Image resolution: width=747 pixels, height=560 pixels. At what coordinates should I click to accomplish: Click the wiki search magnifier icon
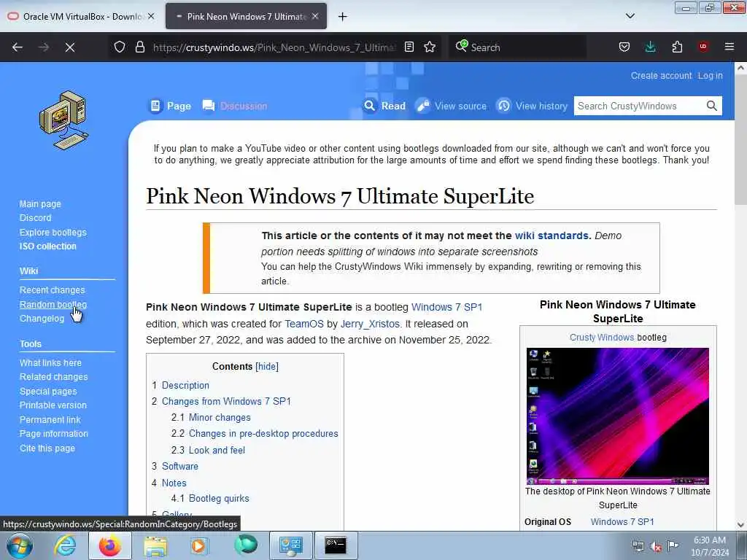tap(711, 106)
